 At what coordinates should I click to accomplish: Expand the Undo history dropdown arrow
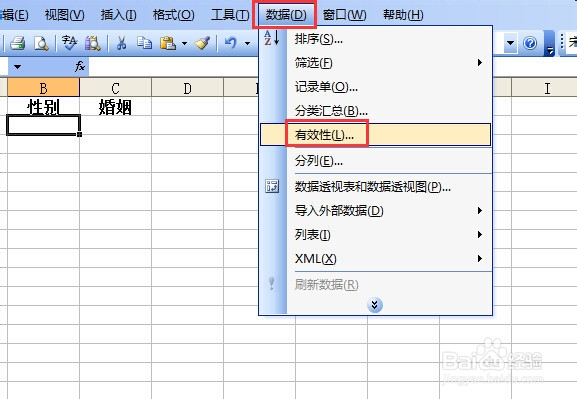(x=248, y=43)
